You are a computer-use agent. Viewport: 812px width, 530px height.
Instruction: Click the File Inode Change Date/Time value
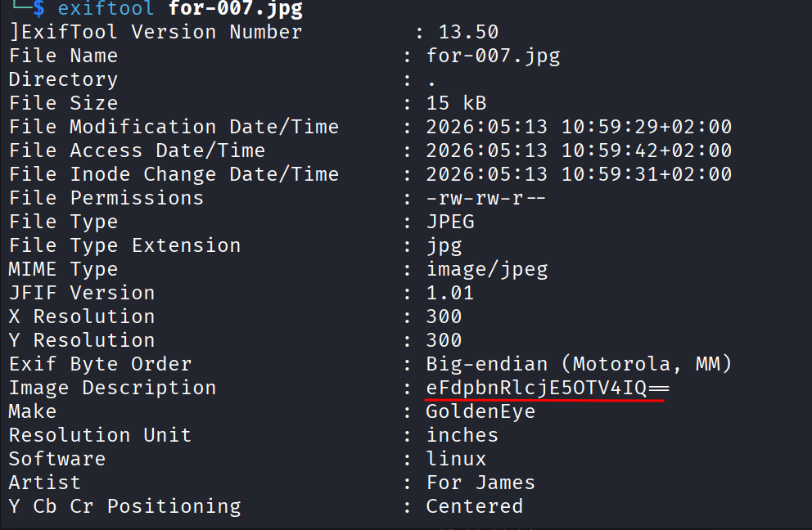tap(579, 174)
